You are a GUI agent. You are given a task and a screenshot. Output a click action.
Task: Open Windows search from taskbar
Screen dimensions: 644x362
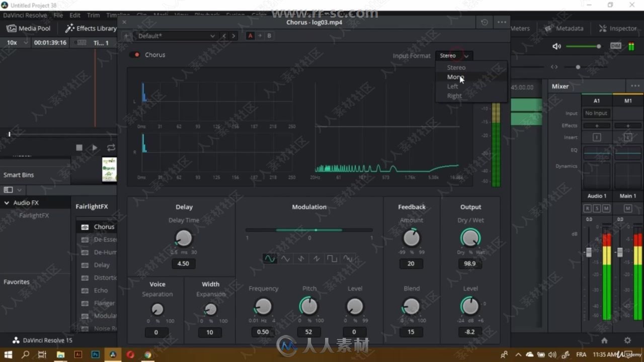click(25, 354)
